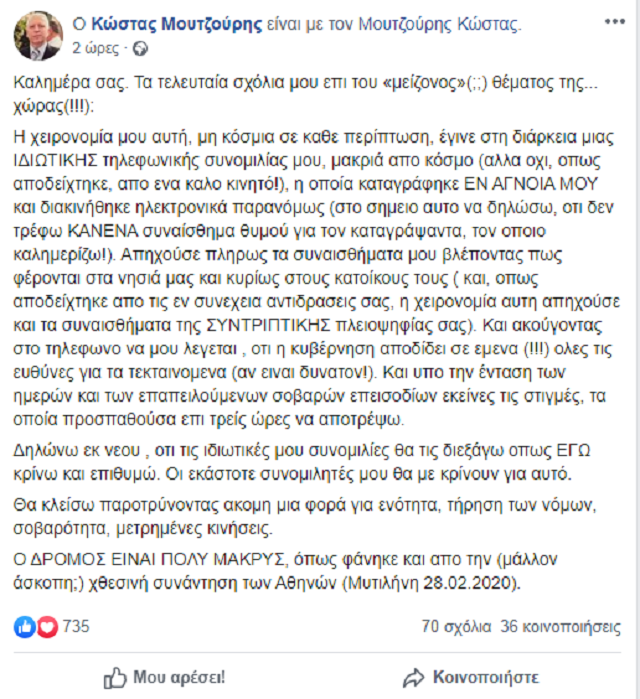Open the three-dots post options menu
This screenshot has width=640, height=699.
pos(615,21)
